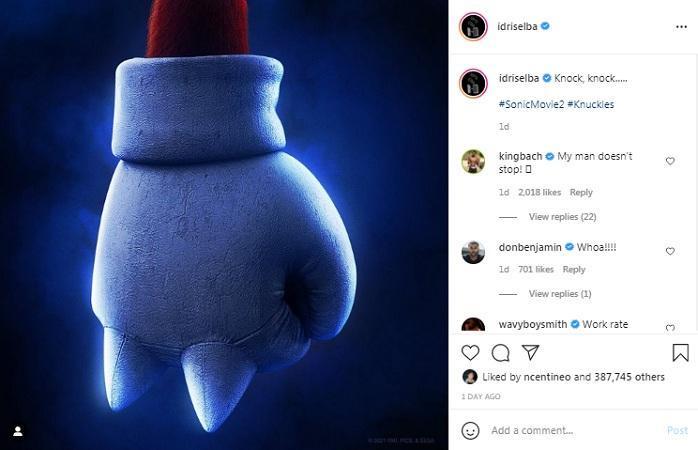Click the Add a comment field

coord(574,430)
